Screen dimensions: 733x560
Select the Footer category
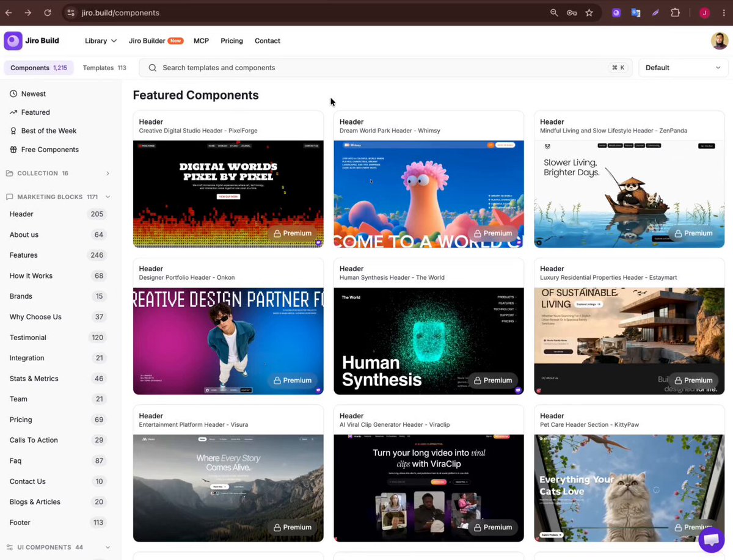[58, 523]
